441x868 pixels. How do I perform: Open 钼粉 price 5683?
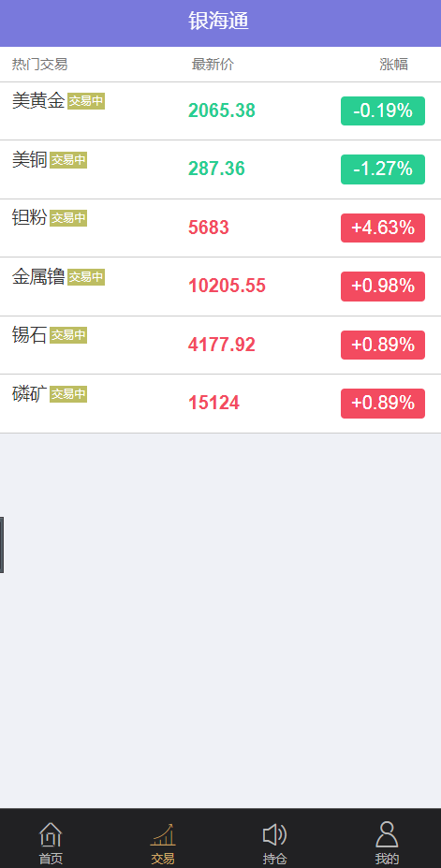209,228
